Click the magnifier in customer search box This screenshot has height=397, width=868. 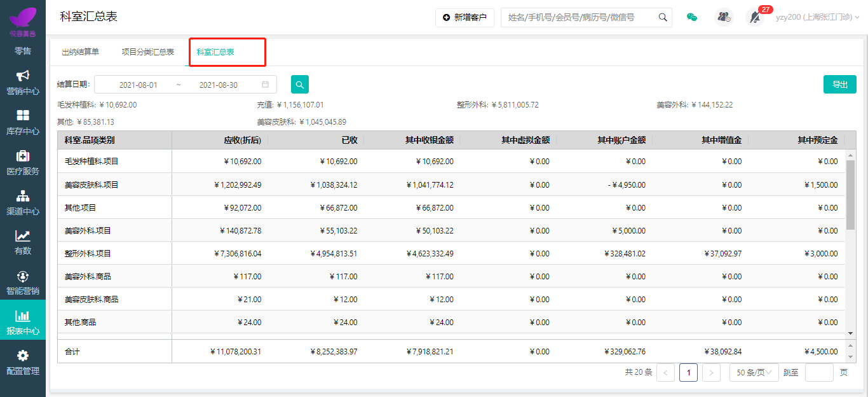tap(663, 17)
